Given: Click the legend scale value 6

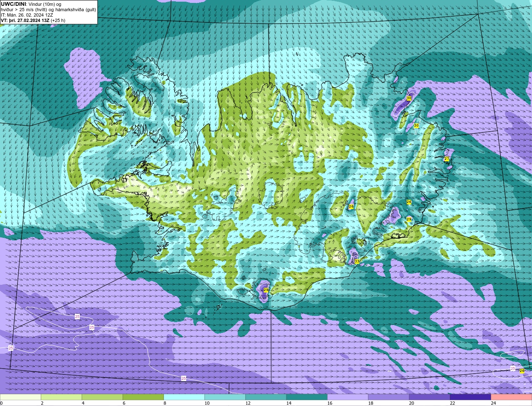Looking at the screenshot, I should pyautogui.click(x=123, y=403).
